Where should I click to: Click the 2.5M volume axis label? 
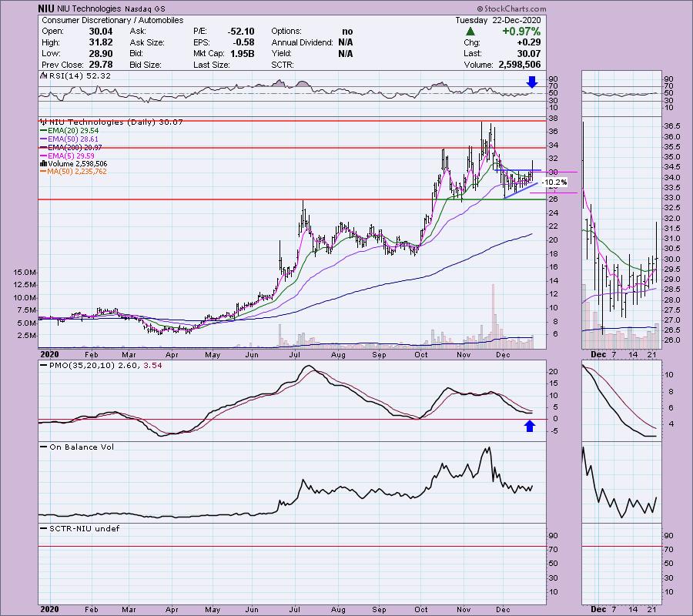tap(26, 336)
